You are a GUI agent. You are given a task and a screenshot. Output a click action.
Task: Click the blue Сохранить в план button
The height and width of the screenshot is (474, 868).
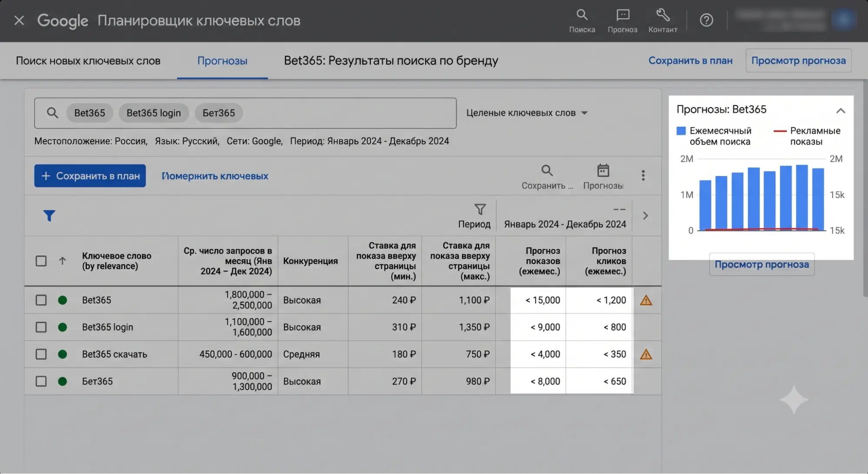click(x=90, y=176)
